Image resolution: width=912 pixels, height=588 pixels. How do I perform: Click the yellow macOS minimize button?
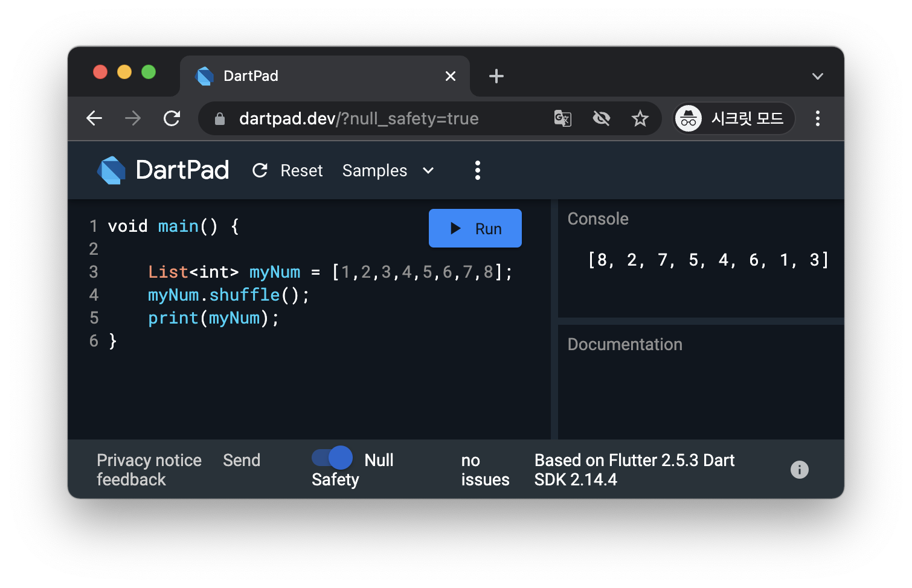click(x=124, y=72)
